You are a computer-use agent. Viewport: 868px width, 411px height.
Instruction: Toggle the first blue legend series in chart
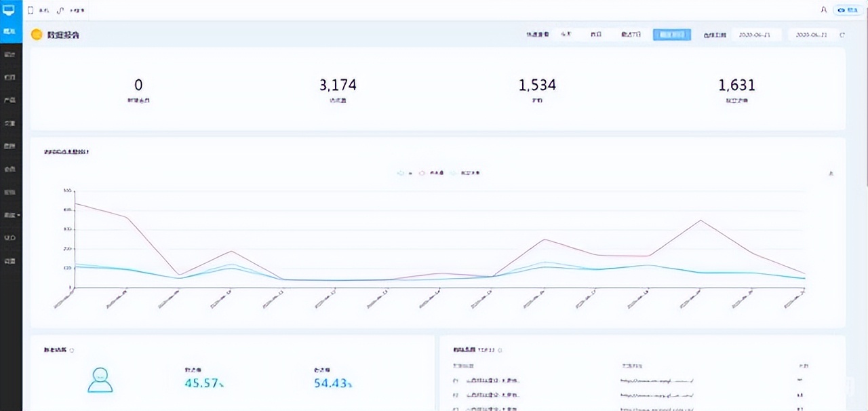[405, 174]
